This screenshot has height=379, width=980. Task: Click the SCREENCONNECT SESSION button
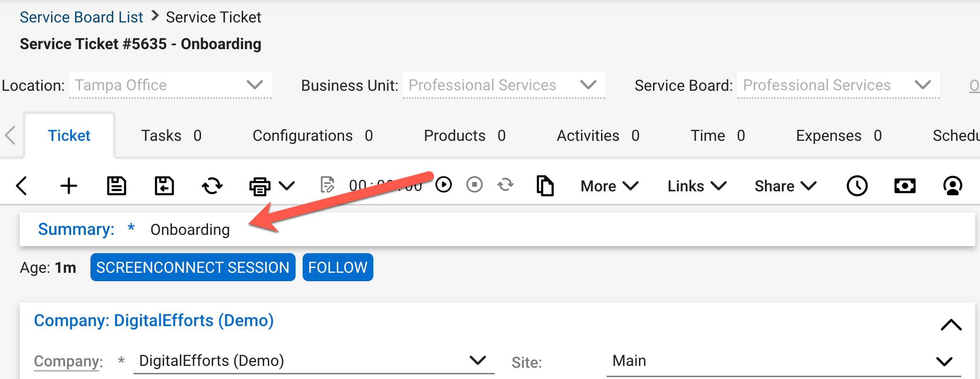pyautogui.click(x=193, y=267)
